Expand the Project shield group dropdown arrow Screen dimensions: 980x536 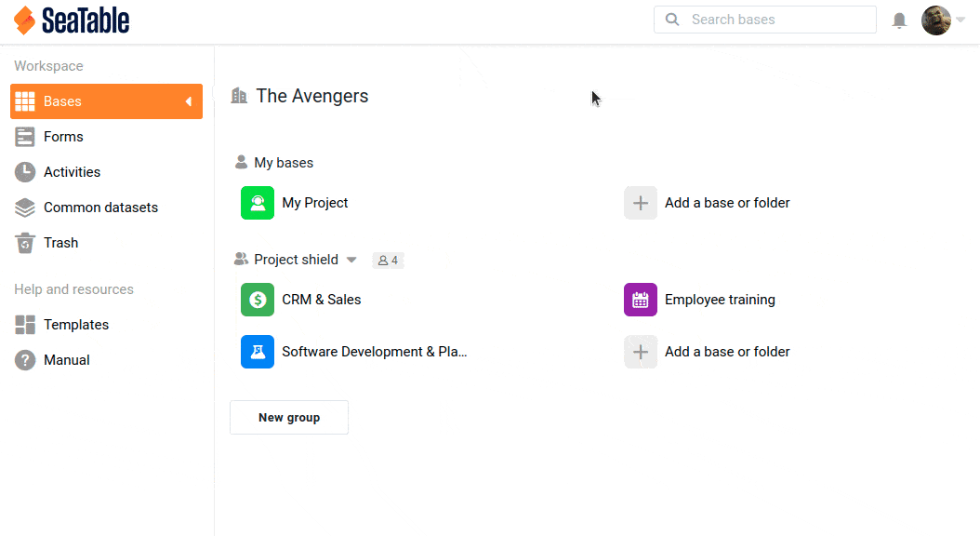click(x=351, y=260)
